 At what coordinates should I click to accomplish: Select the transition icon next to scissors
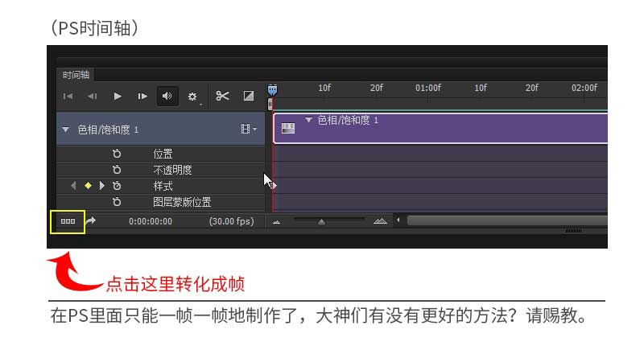(x=249, y=96)
